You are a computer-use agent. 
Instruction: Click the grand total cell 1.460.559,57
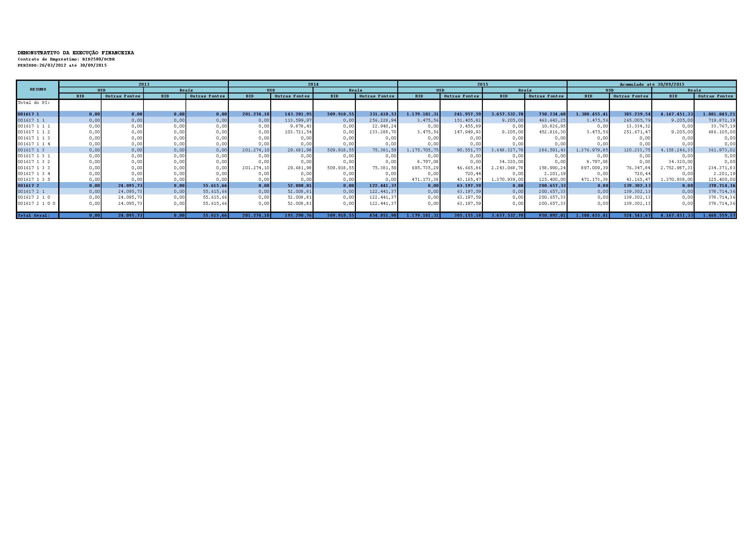720,215
